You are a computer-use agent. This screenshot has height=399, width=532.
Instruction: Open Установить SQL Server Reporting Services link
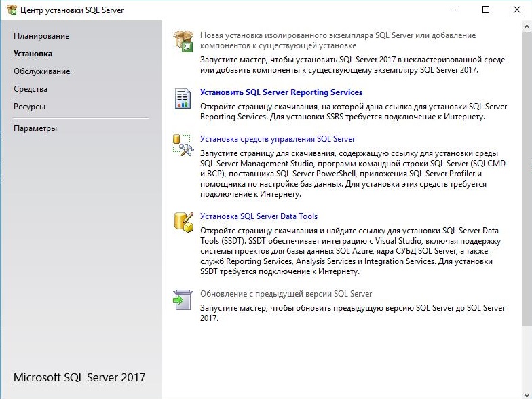click(x=281, y=92)
